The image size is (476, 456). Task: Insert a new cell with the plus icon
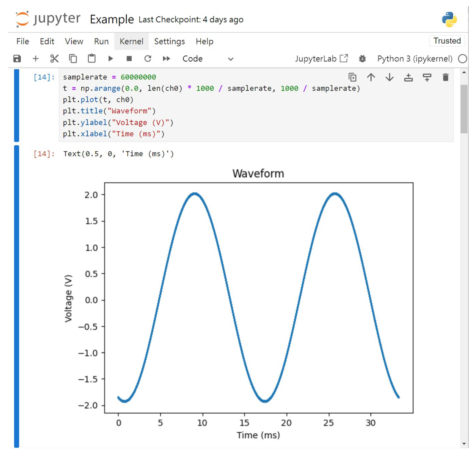[x=36, y=59]
